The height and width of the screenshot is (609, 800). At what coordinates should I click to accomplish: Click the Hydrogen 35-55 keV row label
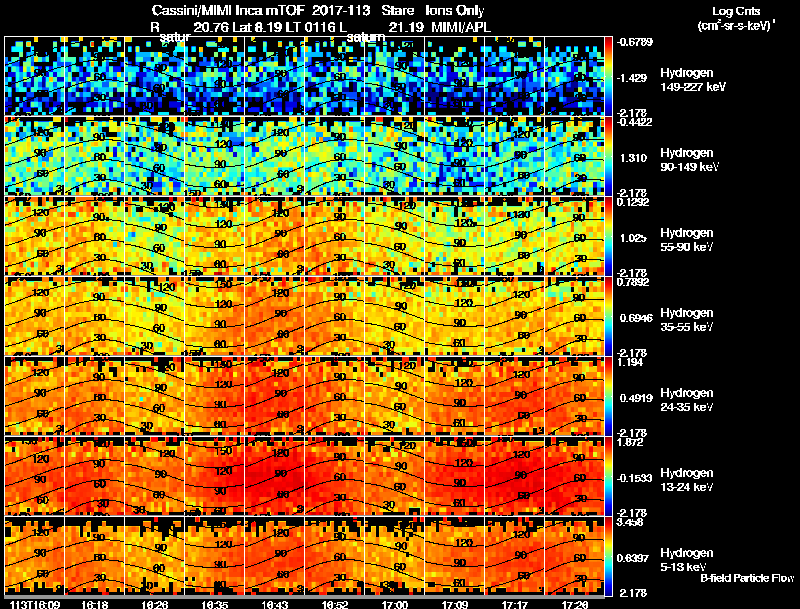(687, 320)
